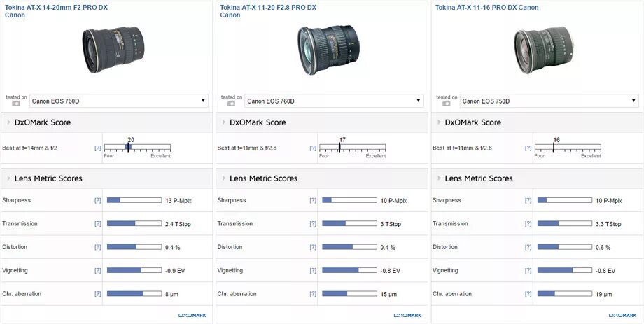The height and width of the screenshot is (324, 644).
Task: Click Sharpness help [?] for the 11-16 lens
Action: pyautogui.click(x=528, y=200)
